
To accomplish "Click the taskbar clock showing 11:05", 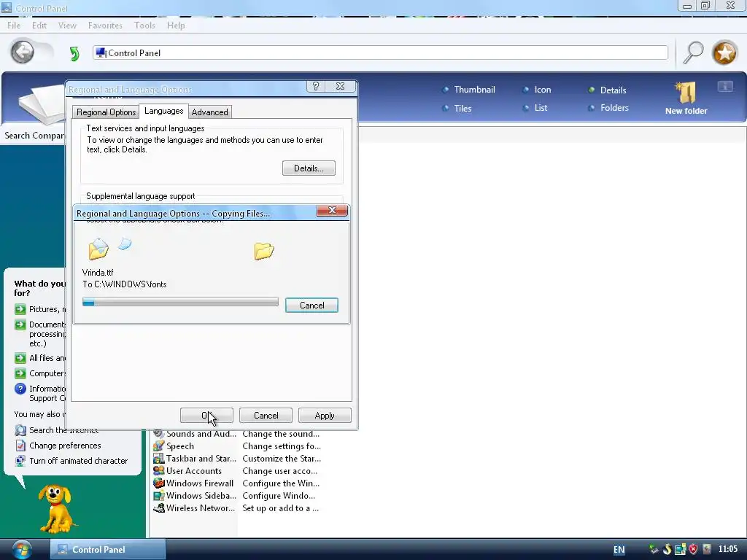I will 728,549.
